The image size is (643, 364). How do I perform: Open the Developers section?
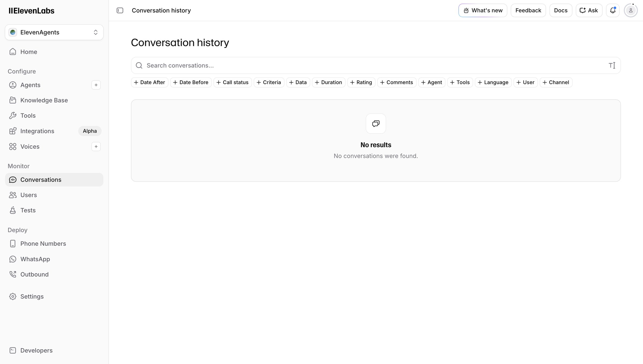54,351
